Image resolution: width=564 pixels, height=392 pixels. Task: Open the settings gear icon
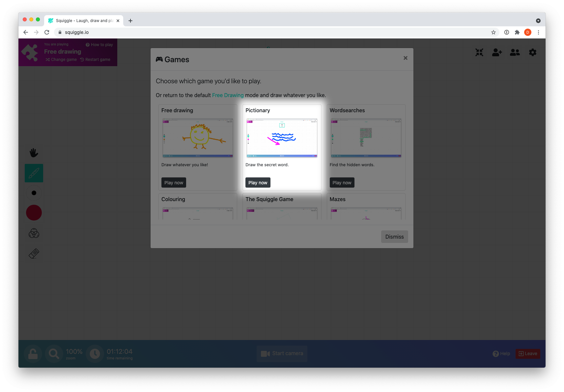coord(533,52)
